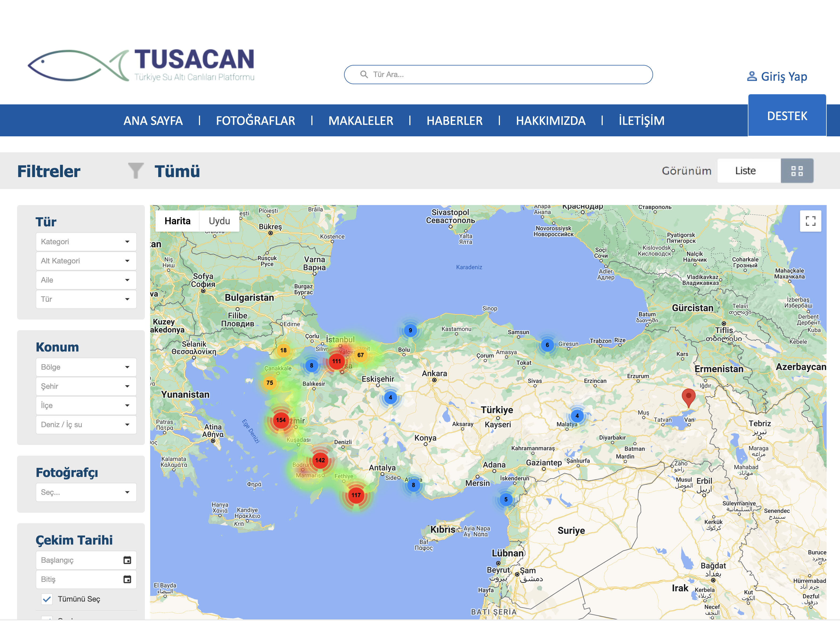Click the 8 cluster in Marmara Sea

click(x=311, y=365)
